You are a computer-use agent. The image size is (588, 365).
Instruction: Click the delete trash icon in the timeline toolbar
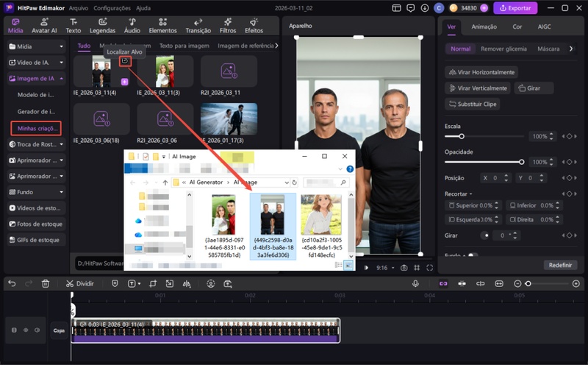coord(46,283)
